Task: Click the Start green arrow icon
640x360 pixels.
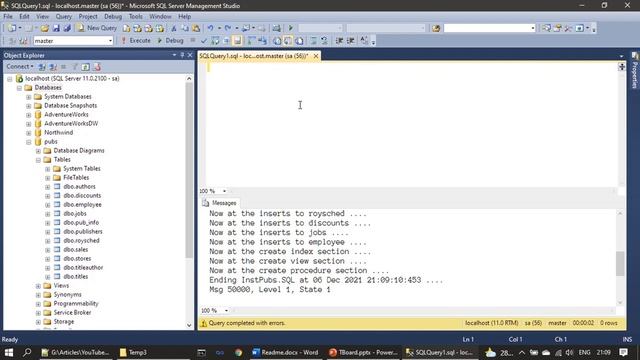Action: coord(291,28)
